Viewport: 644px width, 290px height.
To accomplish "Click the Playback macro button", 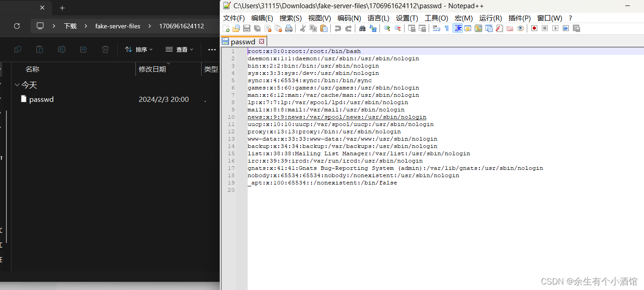I will pos(555,28).
